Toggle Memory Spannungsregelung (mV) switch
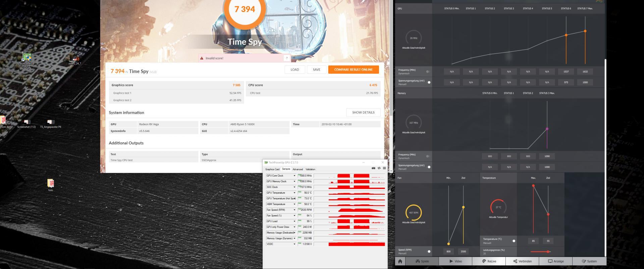 click(x=429, y=167)
